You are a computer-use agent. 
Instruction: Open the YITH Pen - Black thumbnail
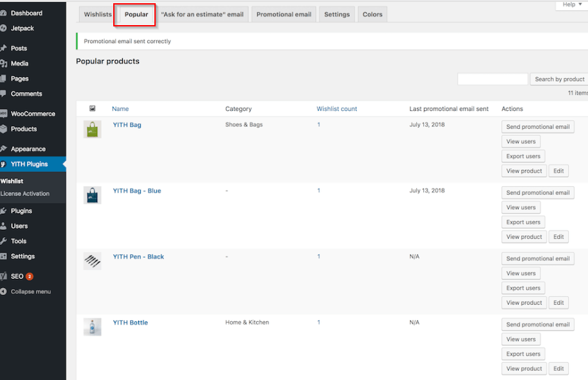coord(92,261)
